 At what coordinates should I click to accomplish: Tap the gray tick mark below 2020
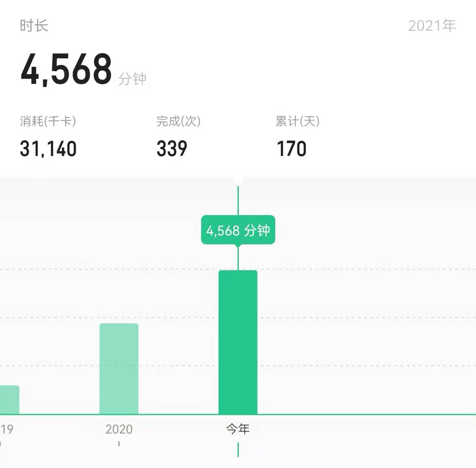tap(119, 444)
